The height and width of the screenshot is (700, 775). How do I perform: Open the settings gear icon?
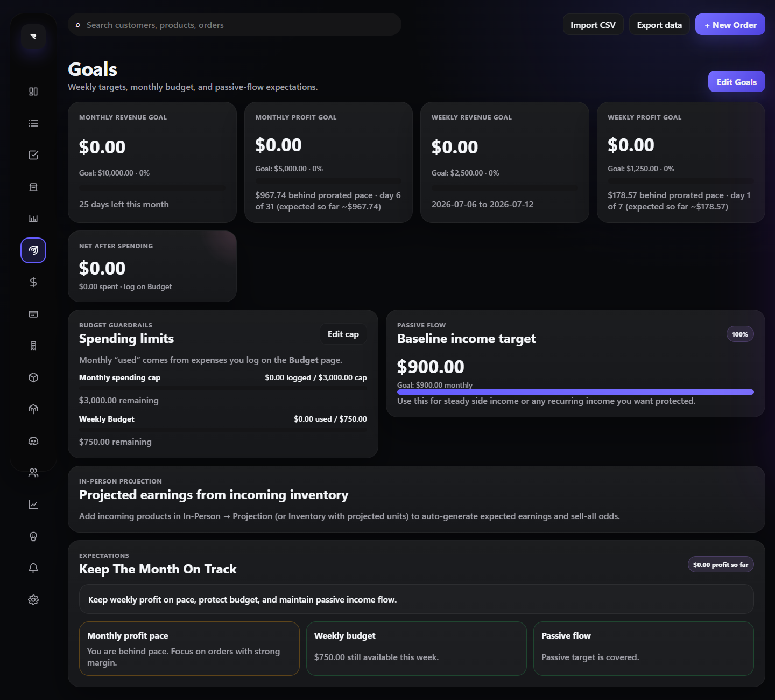pos(33,600)
